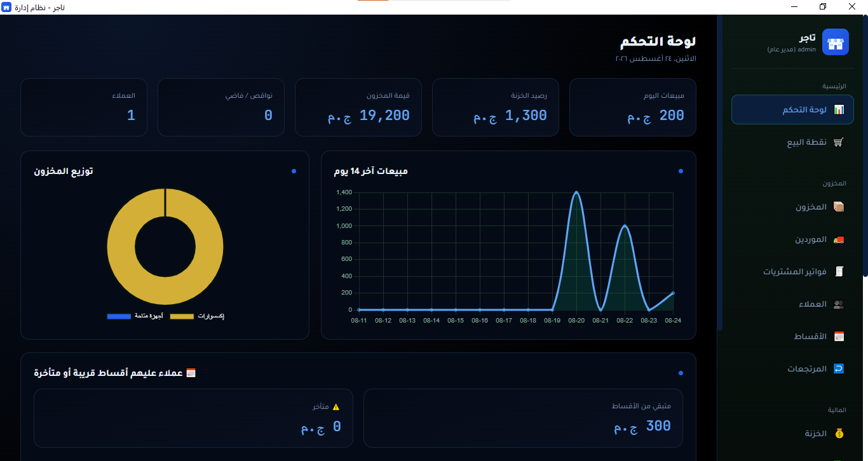Click the رصيد الخزنة summary card

(x=496, y=107)
